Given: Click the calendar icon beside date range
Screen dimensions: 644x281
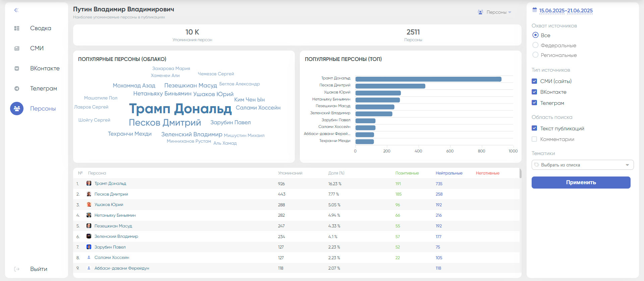Looking at the screenshot, I should pyautogui.click(x=535, y=10).
